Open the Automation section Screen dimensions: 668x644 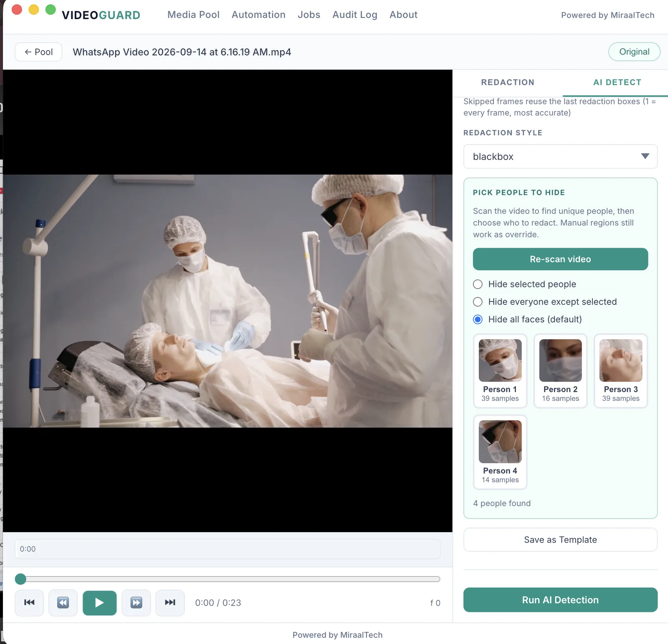coord(258,15)
